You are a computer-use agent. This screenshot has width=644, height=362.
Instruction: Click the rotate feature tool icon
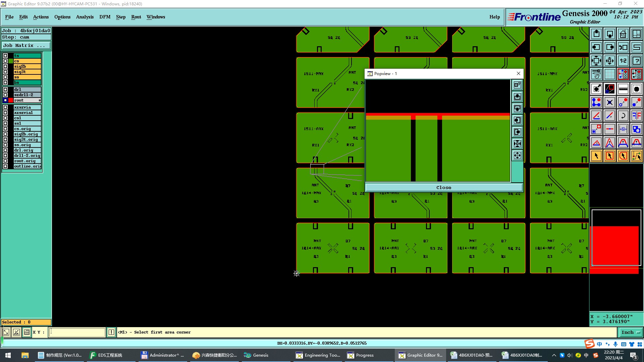pos(623,116)
